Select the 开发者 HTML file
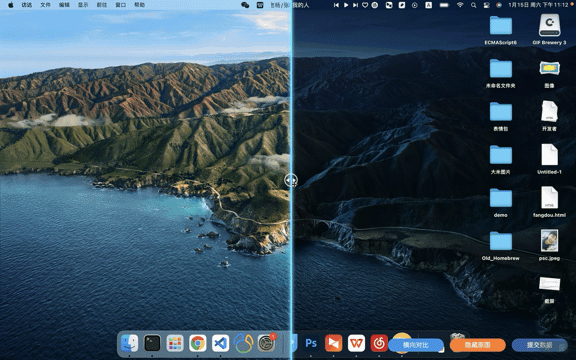 pos(549,111)
